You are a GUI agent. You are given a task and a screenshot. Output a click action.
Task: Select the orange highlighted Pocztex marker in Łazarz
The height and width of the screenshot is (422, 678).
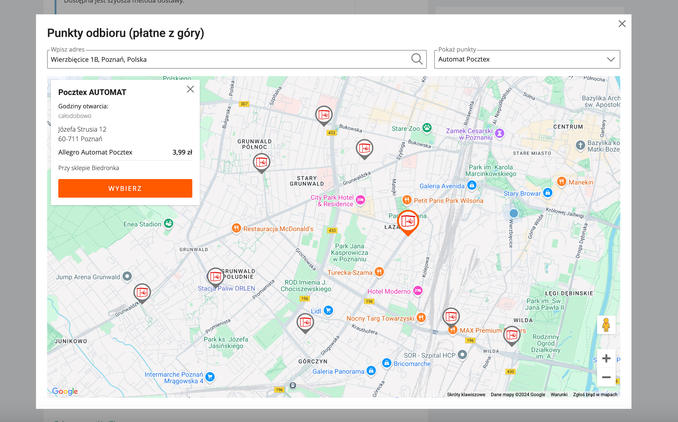(x=407, y=221)
